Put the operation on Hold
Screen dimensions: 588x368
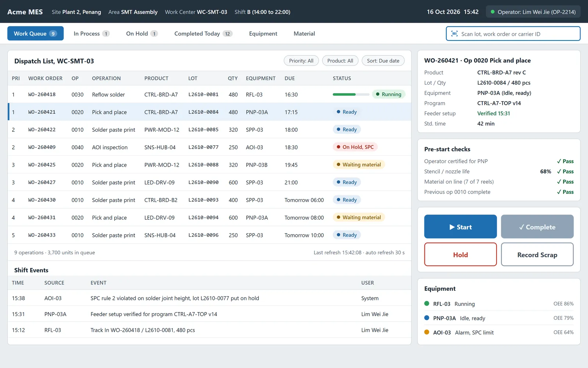[x=460, y=254]
